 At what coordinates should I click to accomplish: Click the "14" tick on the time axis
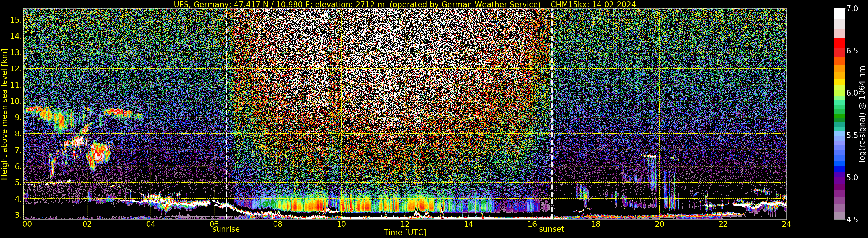coord(468,224)
